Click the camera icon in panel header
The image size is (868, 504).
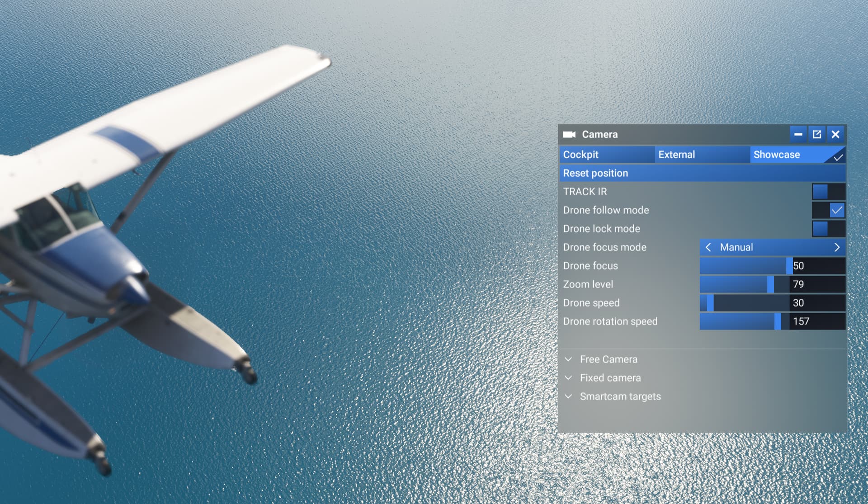tap(569, 134)
